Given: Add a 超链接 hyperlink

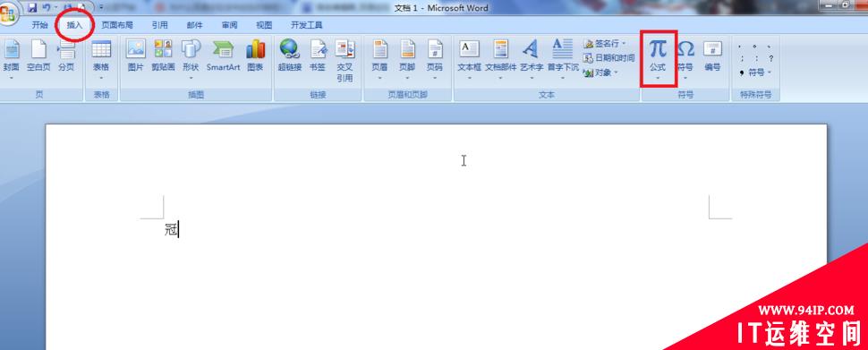Looking at the screenshot, I should (290, 55).
